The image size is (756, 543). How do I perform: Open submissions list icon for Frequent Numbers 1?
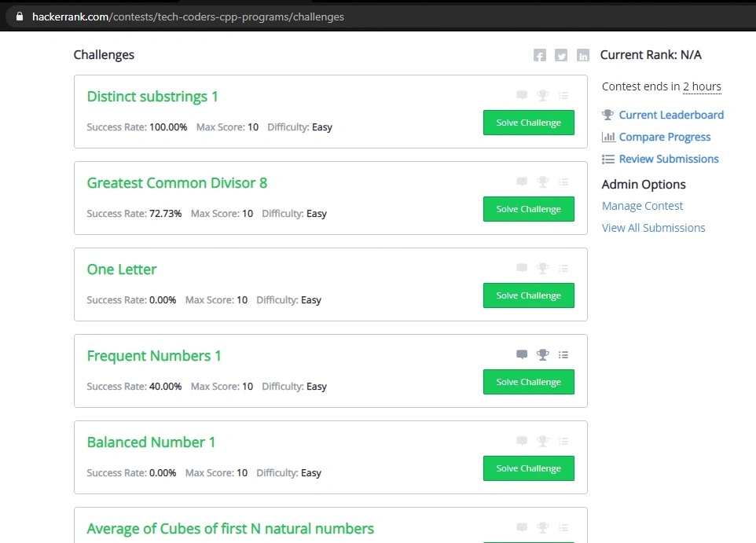click(x=563, y=355)
